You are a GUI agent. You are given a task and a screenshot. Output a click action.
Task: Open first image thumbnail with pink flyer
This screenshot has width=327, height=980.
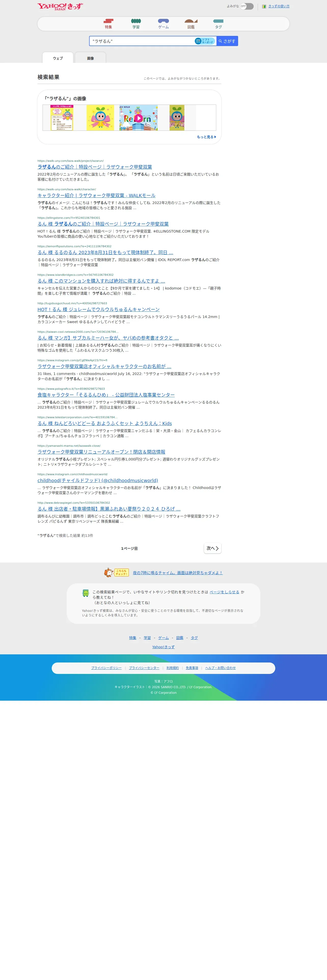[x=62, y=118]
